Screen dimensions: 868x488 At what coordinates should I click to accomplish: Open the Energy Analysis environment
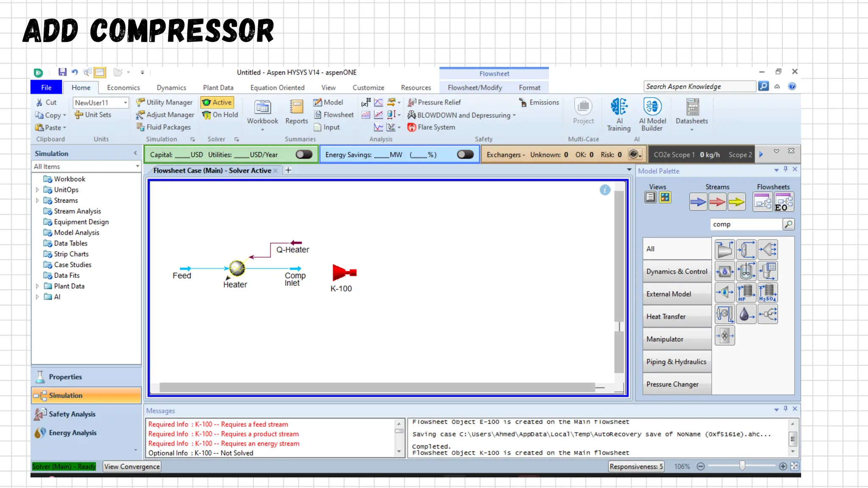click(x=86, y=433)
